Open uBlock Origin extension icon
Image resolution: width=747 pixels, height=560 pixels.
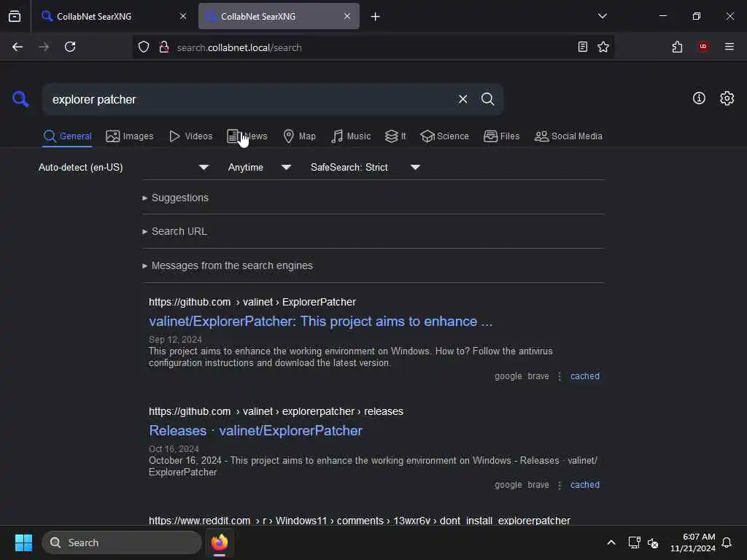point(703,47)
